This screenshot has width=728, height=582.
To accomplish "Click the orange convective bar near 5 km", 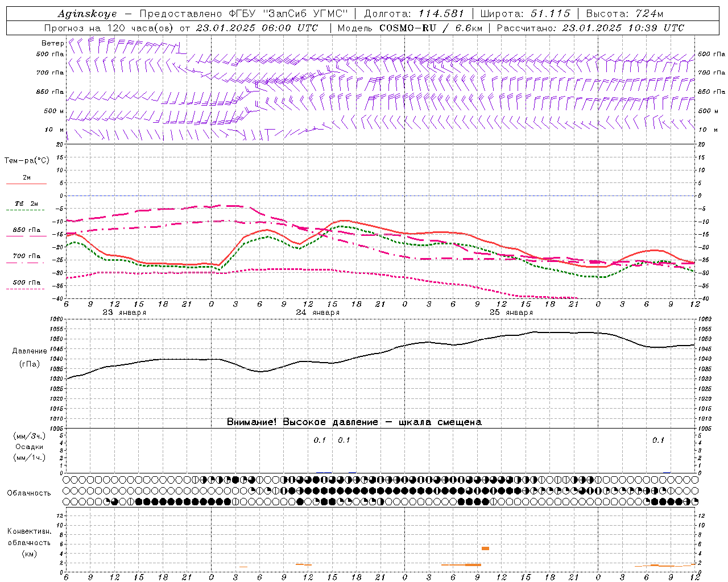I will 485,548.
